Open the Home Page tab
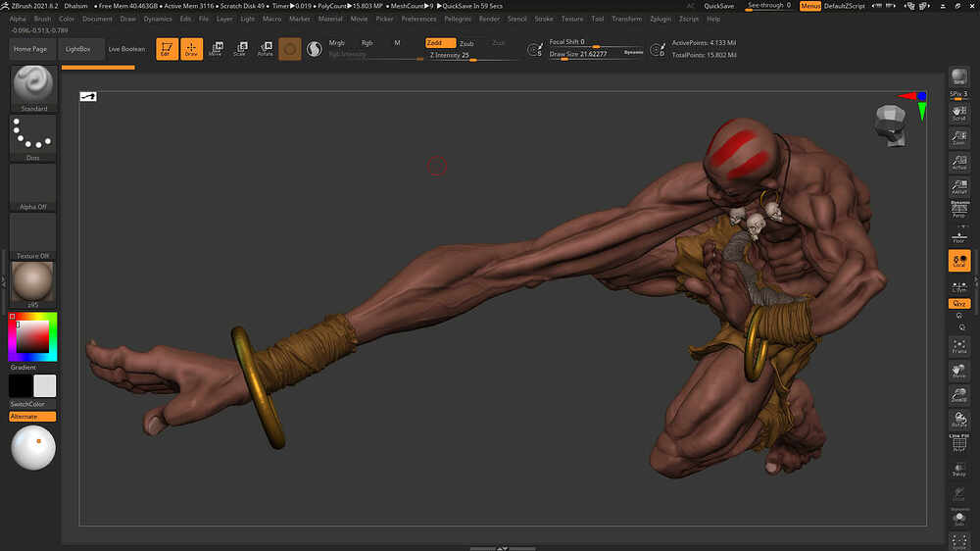This screenshot has height=551, width=980. click(x=30, y=49)
